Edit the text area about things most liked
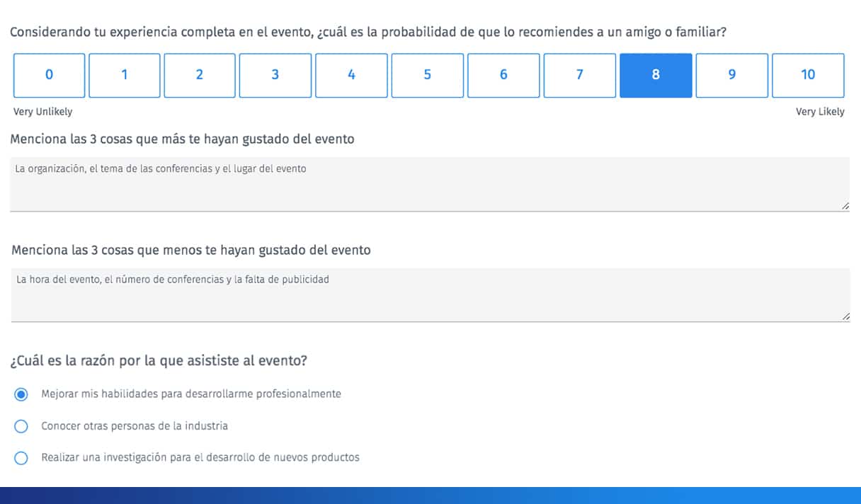This screenshot has height=504, width=861. click(x=430, y=184)
